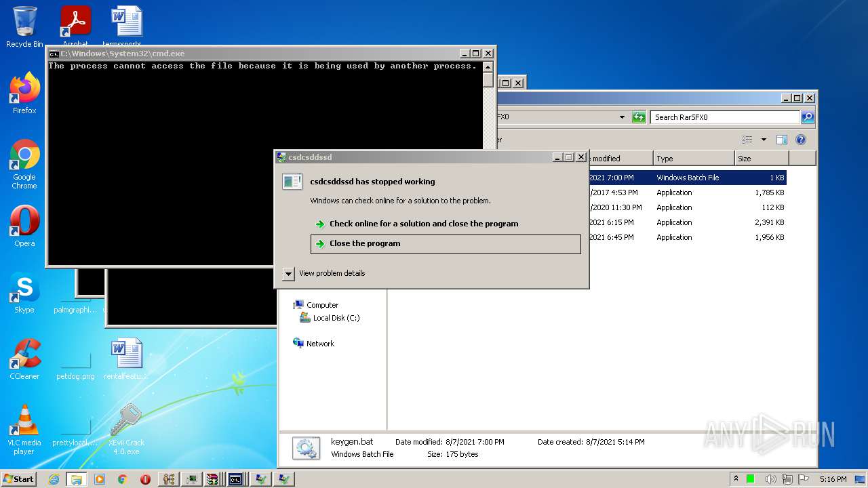Select the 2,391 KB Application row
This screenshot has height=488, width=868.
tap(687, 222)
